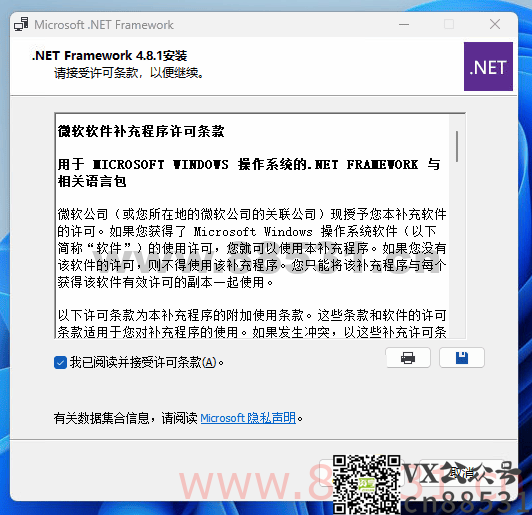Click title text "Microsoft .NET Framework"

click(104, 25)
